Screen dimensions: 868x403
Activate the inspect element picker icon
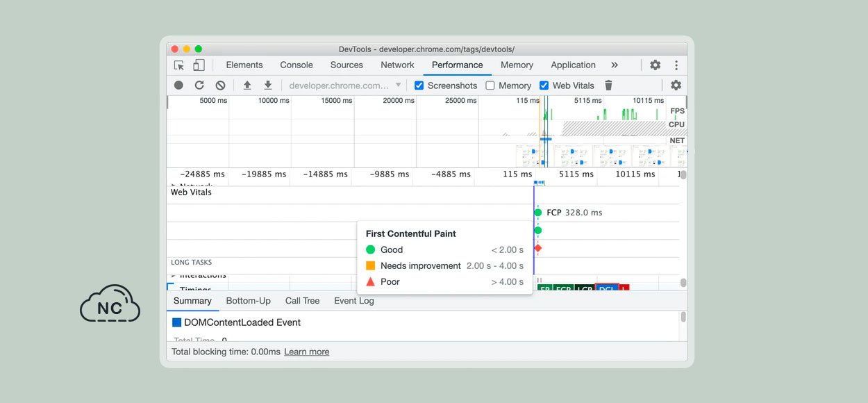pos(179,65)
